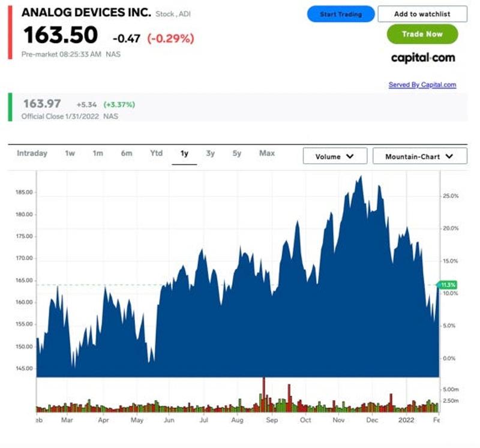Click the 5.00m volume axis label
The width and height of the screenshot is (480, 448).
click(451, 390)
